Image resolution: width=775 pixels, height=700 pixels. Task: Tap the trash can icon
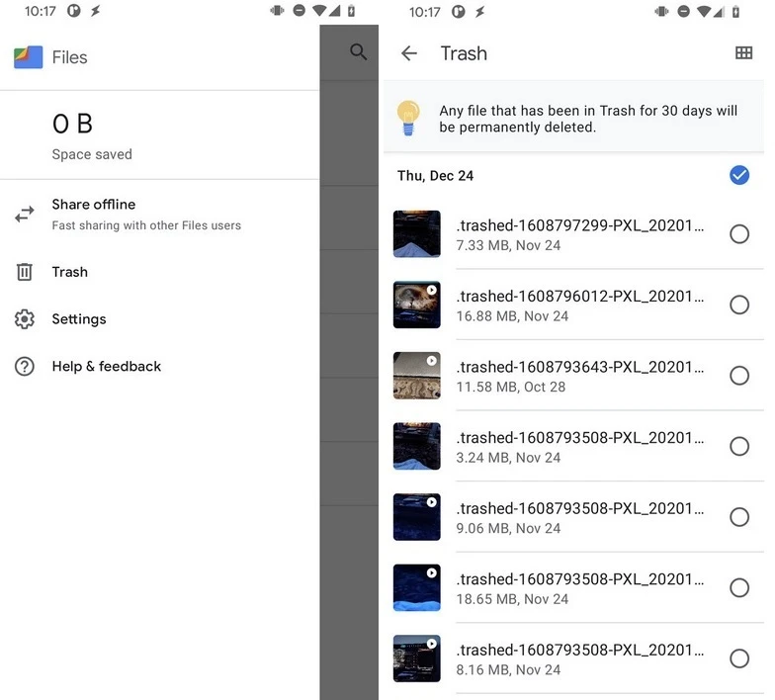coord(25,272)
